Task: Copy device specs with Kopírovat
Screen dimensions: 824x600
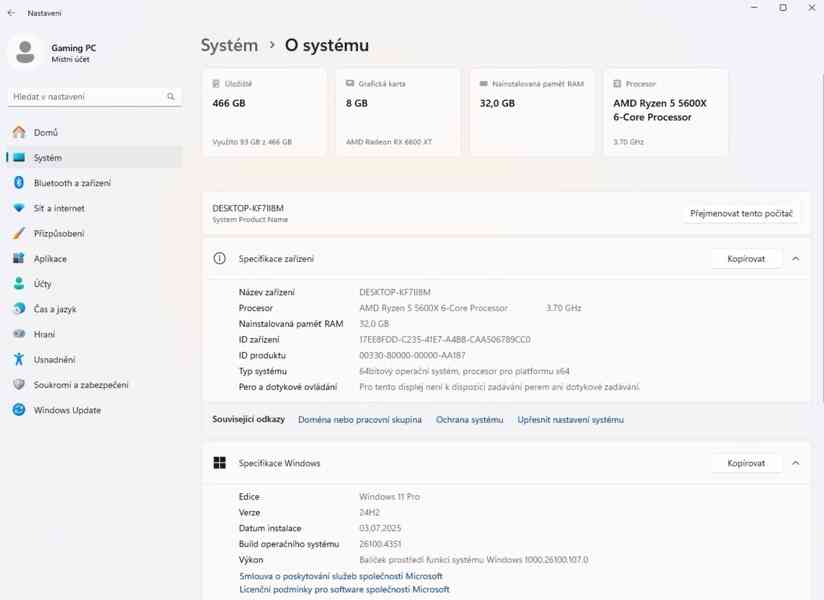Action: (x=746, y=258)
